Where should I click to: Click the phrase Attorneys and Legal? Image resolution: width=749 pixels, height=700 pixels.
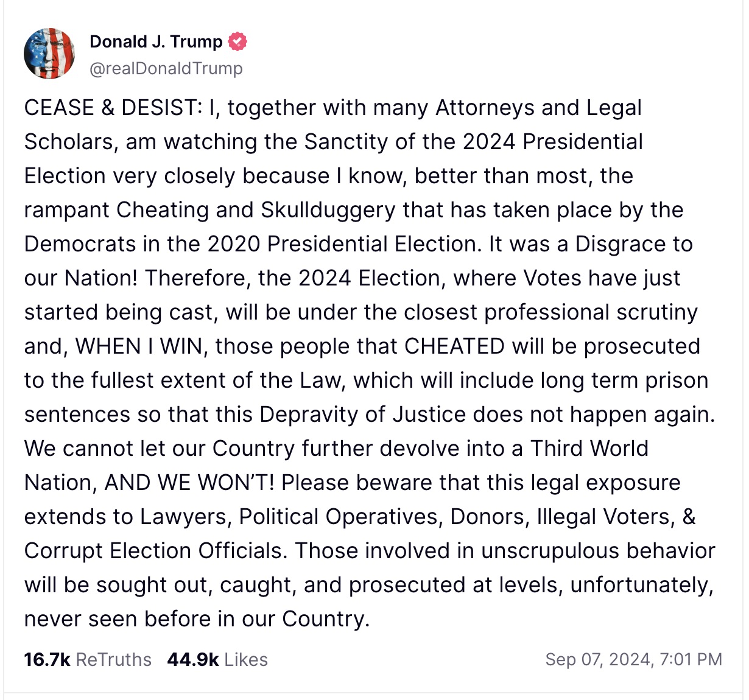click(539, 108)
